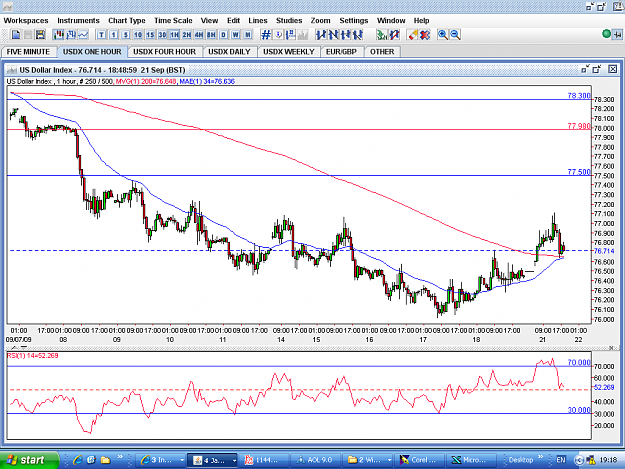Click the second line drawing tool icon
Image resolution: width=625 pixels, height=469 pixels.
pyautogui.click(x=333, y=35)
